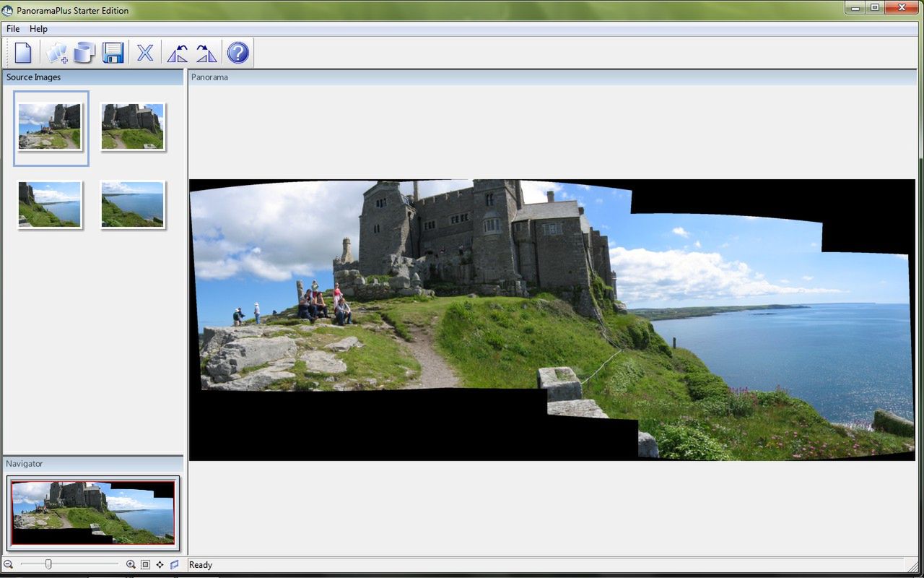Select the fourth source image of the sea coast
The height and width of the screenshot is (578, 924).
click(133, 204)
